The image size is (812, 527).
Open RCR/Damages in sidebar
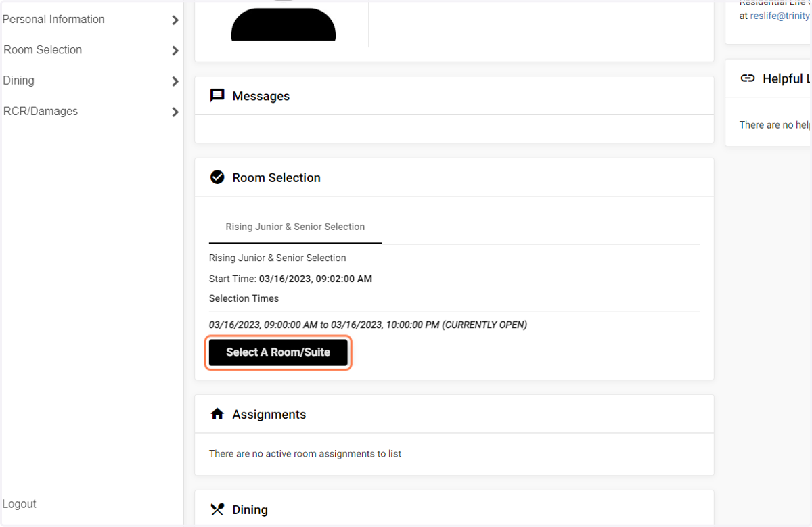[41, 111]
